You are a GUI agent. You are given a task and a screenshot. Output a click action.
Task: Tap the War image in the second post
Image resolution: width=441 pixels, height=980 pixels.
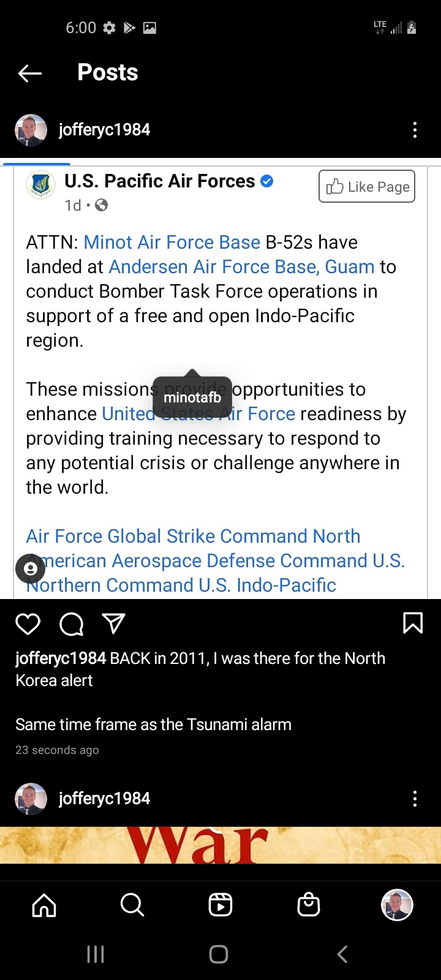221,845
